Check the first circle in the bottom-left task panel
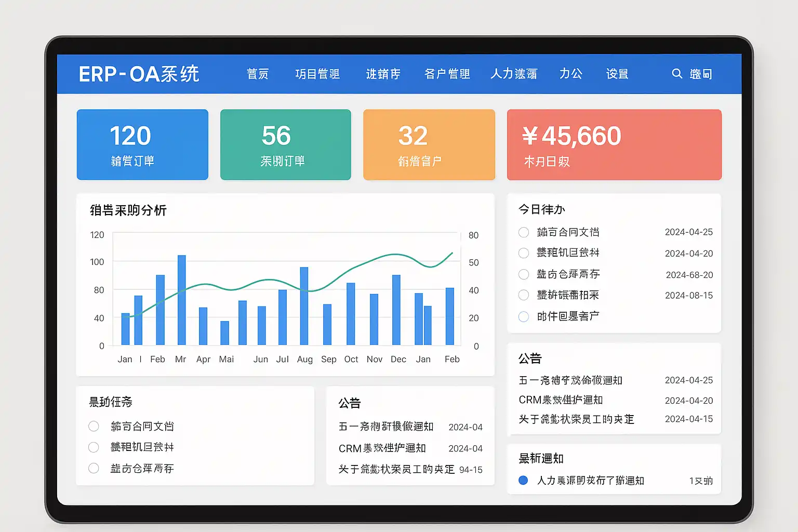The width and height of the screenshot is (798, 532). click(94, 427)
